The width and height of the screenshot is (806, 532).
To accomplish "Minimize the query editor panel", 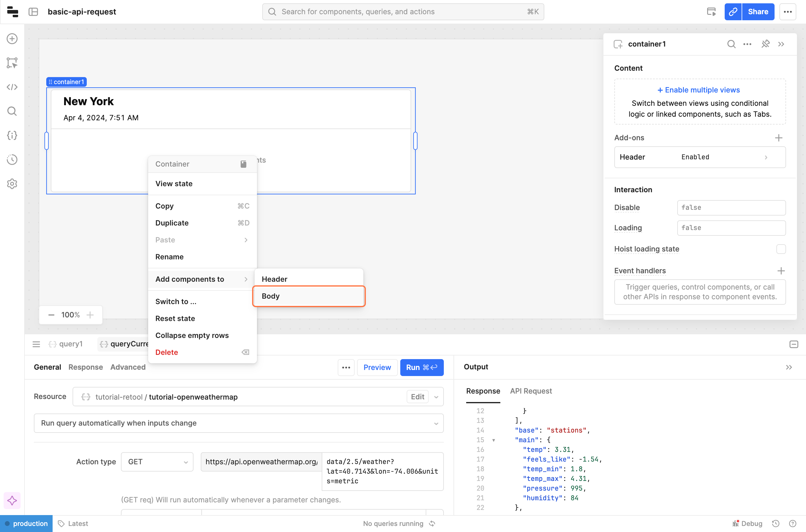I will click(x=793, y=344).
